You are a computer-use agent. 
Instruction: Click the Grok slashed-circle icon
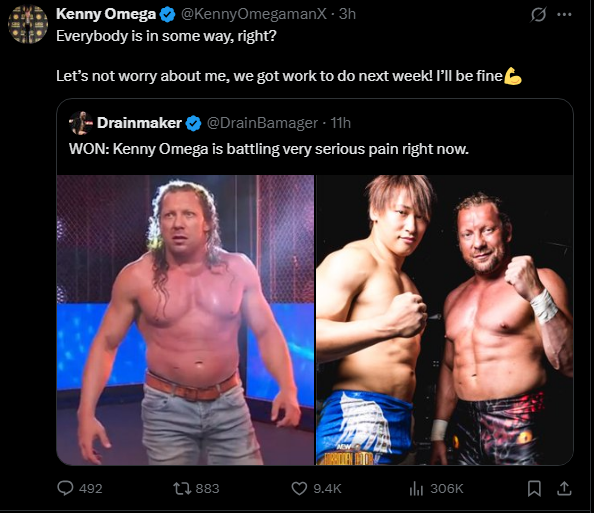point(538,15)
